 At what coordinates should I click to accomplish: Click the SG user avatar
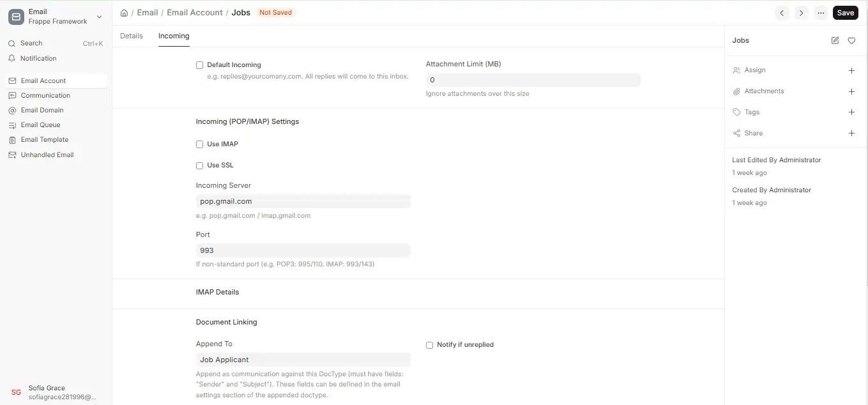[17, 392]
